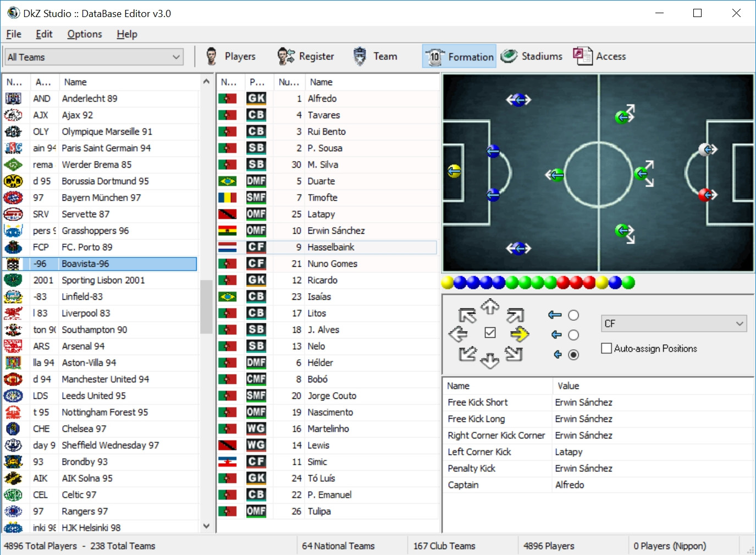Select player Nuno Gomes
The height and width of the screenshot is (555, 756).
point(327,263)
